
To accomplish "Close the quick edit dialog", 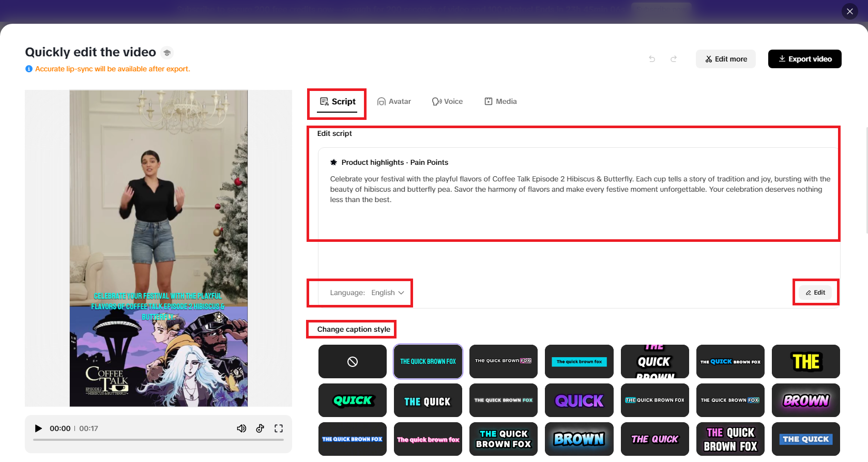I will [x=850, y=11].
